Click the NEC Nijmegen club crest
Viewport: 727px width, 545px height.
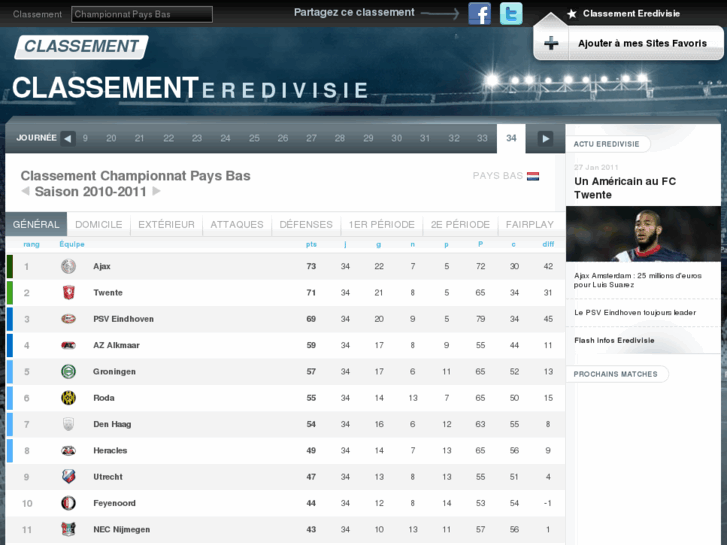68,529
